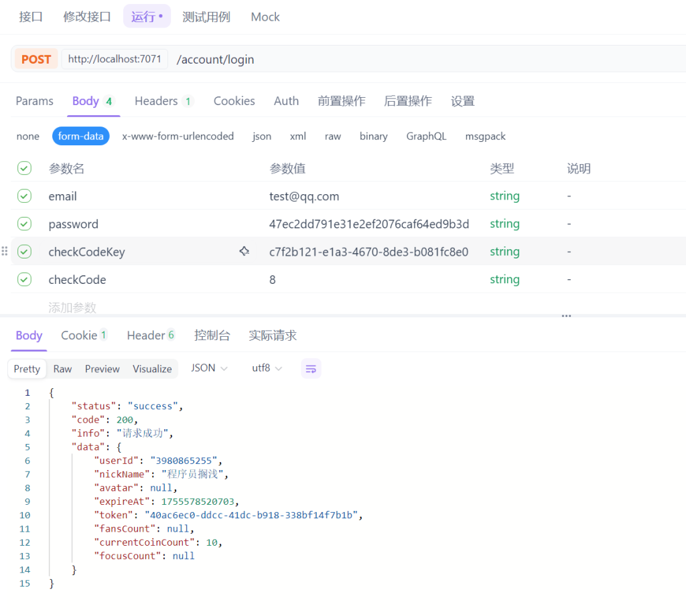Uncheck the email parameter checkbox
Screen dimensions: 686x616
coord(24,196)
